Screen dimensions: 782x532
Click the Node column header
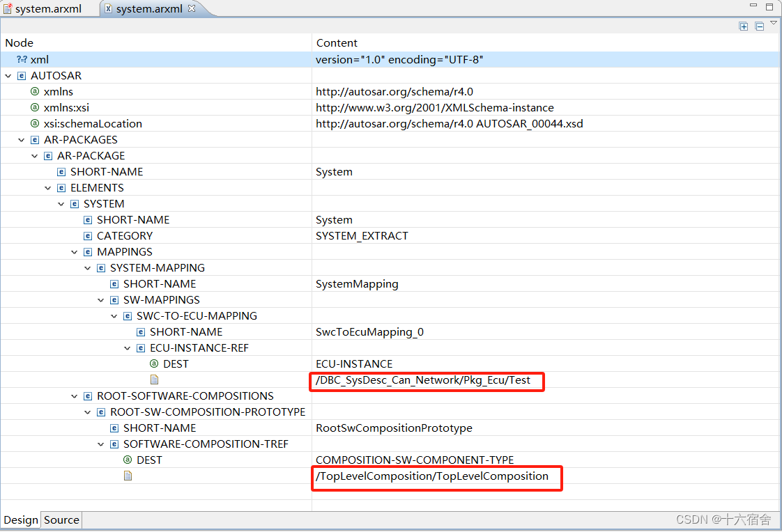(19, 43)
